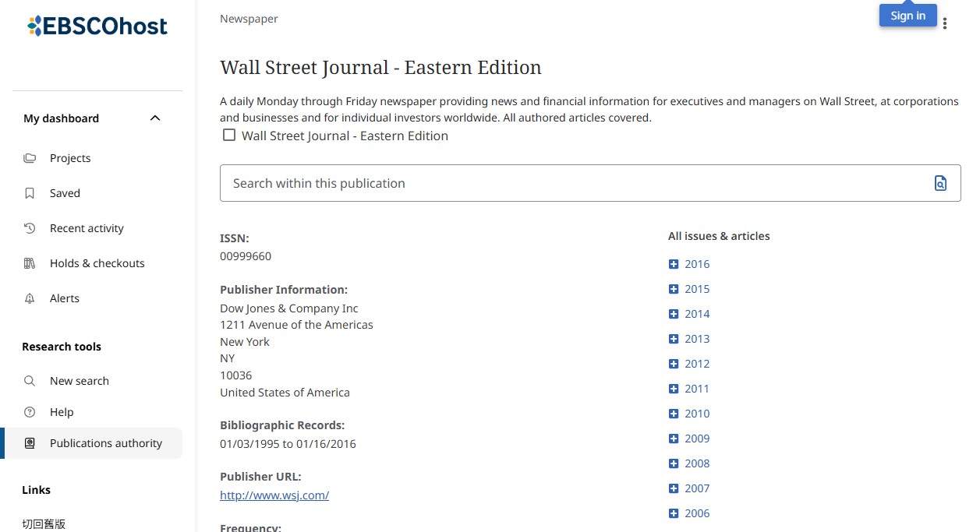Screen dimensions: 980x532
Task: Click the EBSCOhost logo
Action: click(x=97, y=26)
